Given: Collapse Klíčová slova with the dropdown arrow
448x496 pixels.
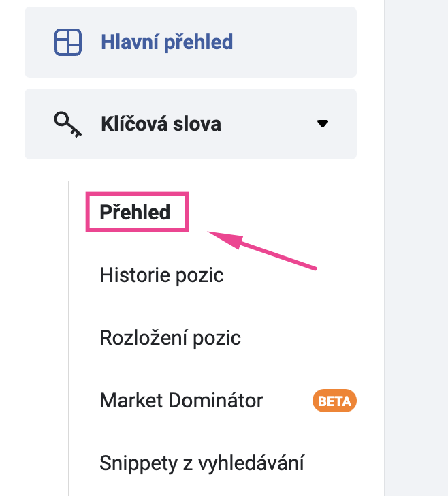Looking at the screenshot, I should click(x=323, y=123).
